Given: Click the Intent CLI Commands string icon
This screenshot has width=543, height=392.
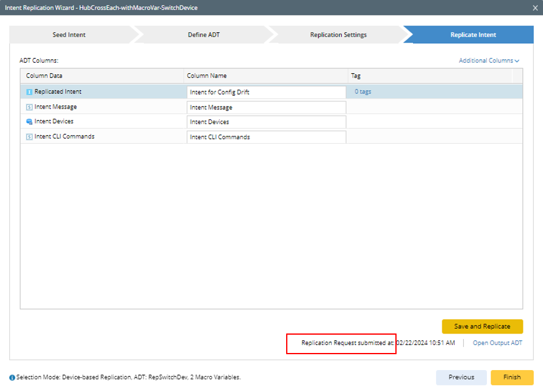Looking at the screenshot, I should [29, 137].
